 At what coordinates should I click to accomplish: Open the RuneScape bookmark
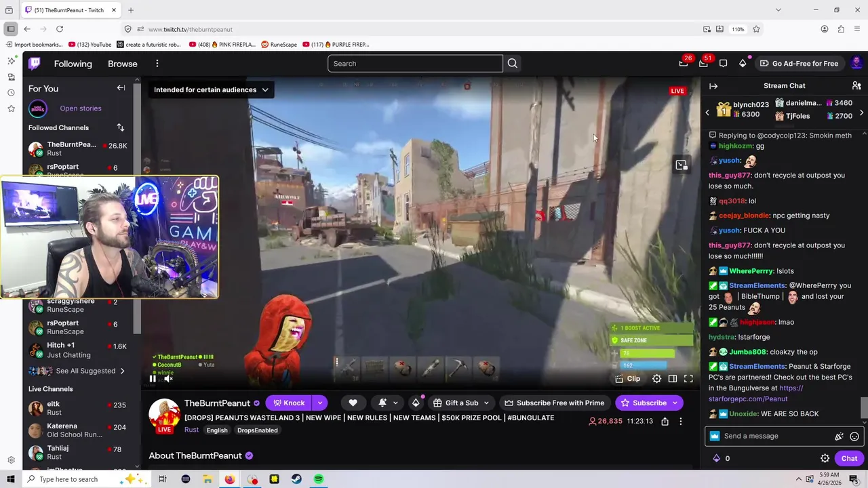coord(279,45)
